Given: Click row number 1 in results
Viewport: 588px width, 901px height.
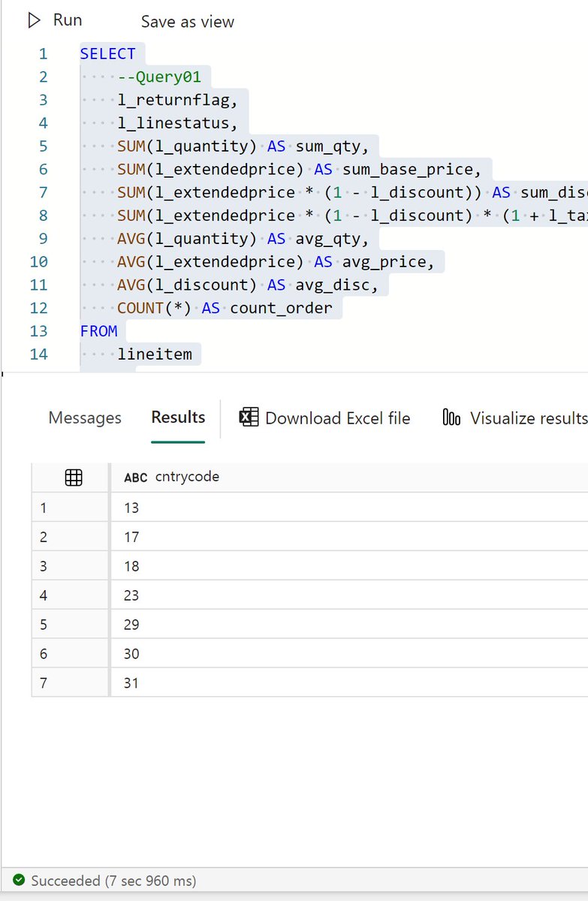Looking at the screenshot, I should point(44,508).
